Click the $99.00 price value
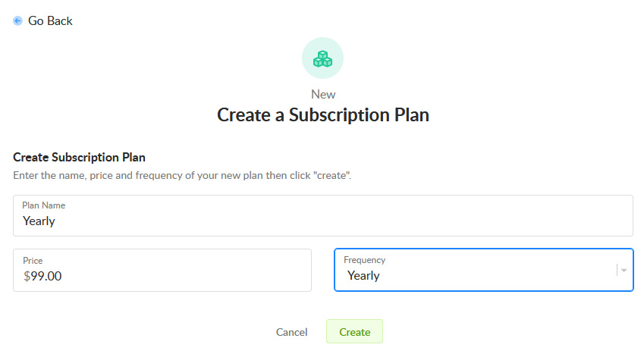 coord(42,277)
